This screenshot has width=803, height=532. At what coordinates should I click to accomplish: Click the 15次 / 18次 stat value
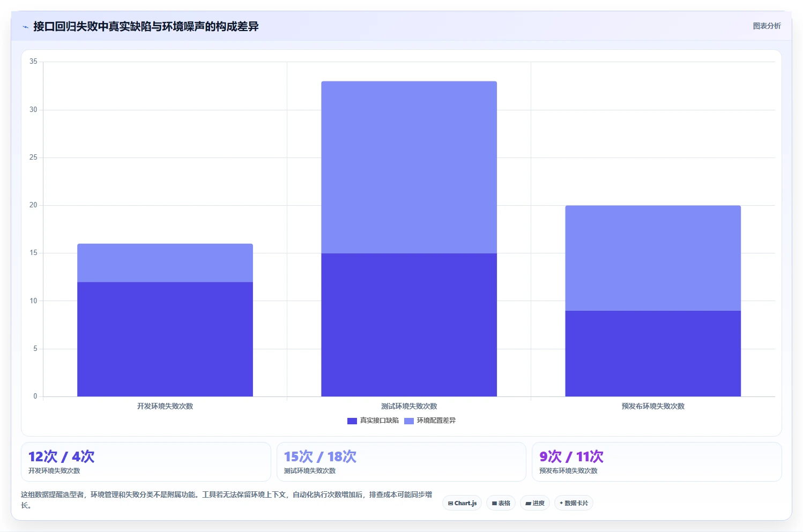[x=320, y=456]
